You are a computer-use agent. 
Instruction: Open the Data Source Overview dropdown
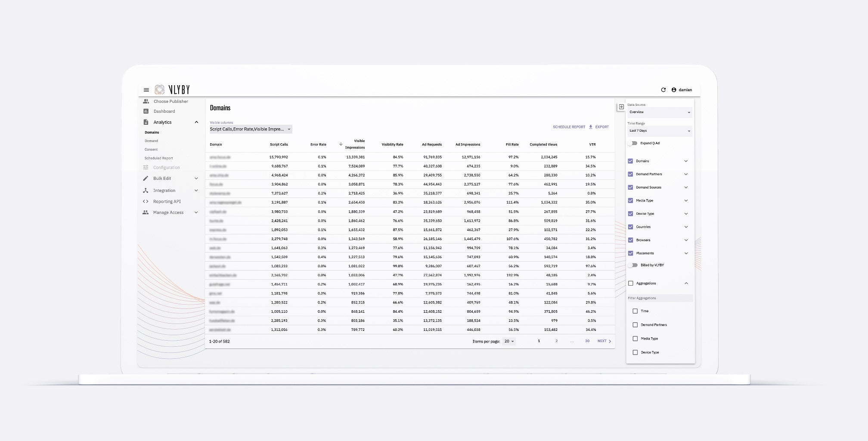pyautogui.click(x=660, y=112)
